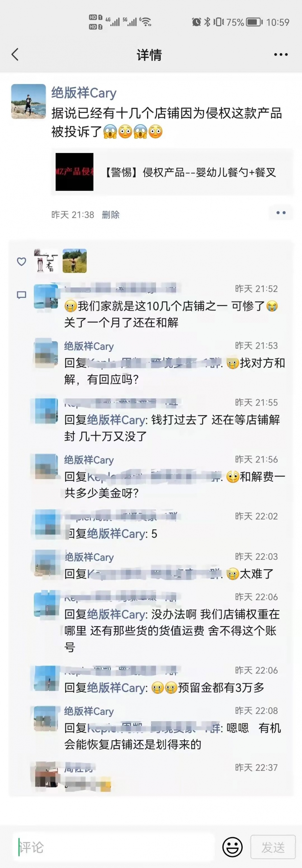Screen dimensions: 302x868
Task: Tap the back arrow in header
Action: click(x=15, y=54)
